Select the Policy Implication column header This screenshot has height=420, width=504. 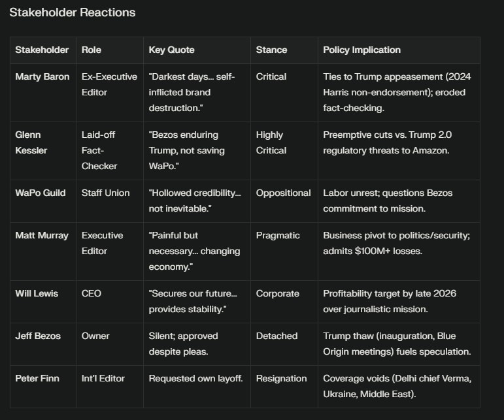click(x=361, y=50)
